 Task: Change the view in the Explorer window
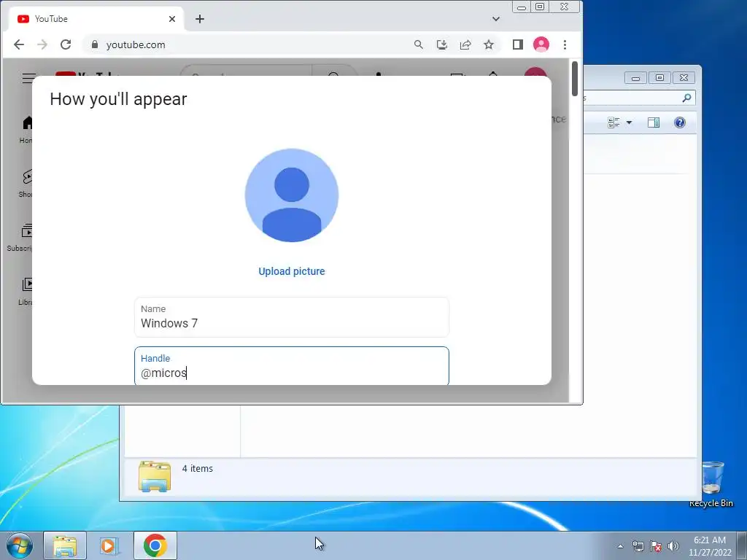click(x=614, y=122)
